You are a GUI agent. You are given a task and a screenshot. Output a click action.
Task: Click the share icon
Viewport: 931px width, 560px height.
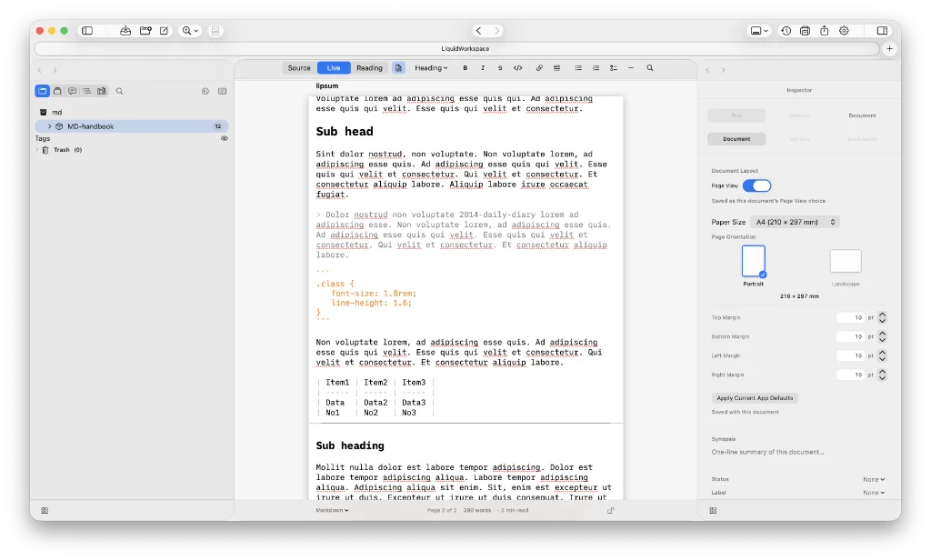click(x=824, y=31)
